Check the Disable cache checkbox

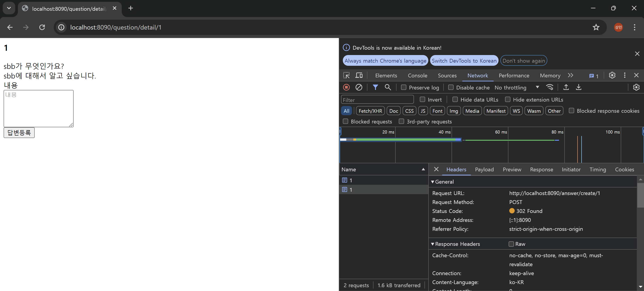[451, 87]
